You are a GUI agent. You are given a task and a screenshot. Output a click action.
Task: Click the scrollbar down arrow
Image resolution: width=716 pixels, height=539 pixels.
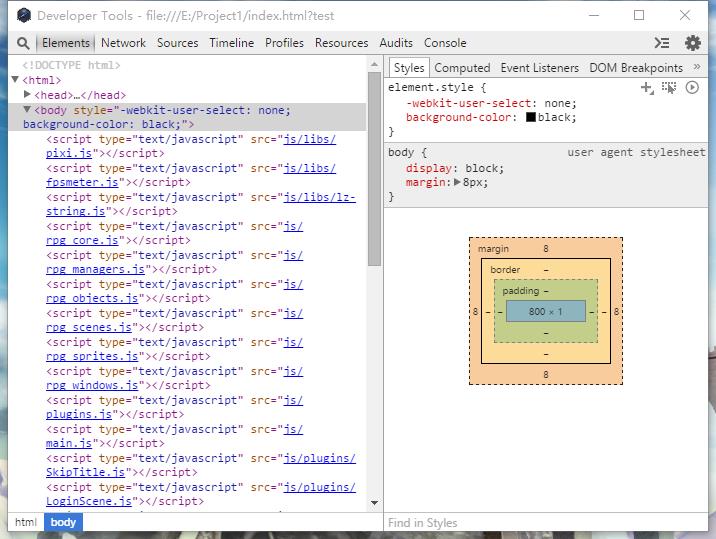click(x=374, y=503)
